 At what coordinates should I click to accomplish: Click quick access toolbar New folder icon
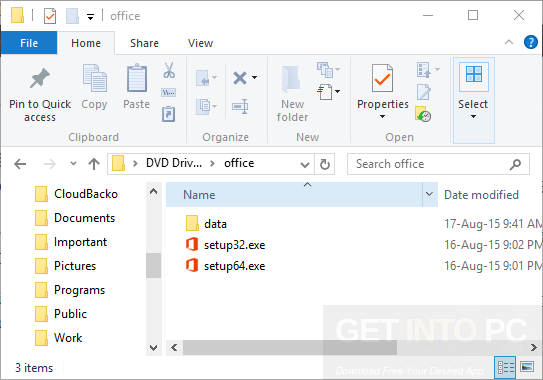[72, 16]
